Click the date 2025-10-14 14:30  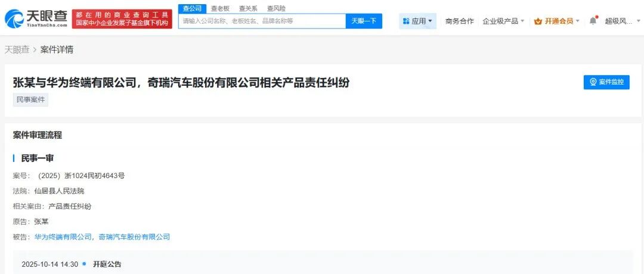pos(49,264)
